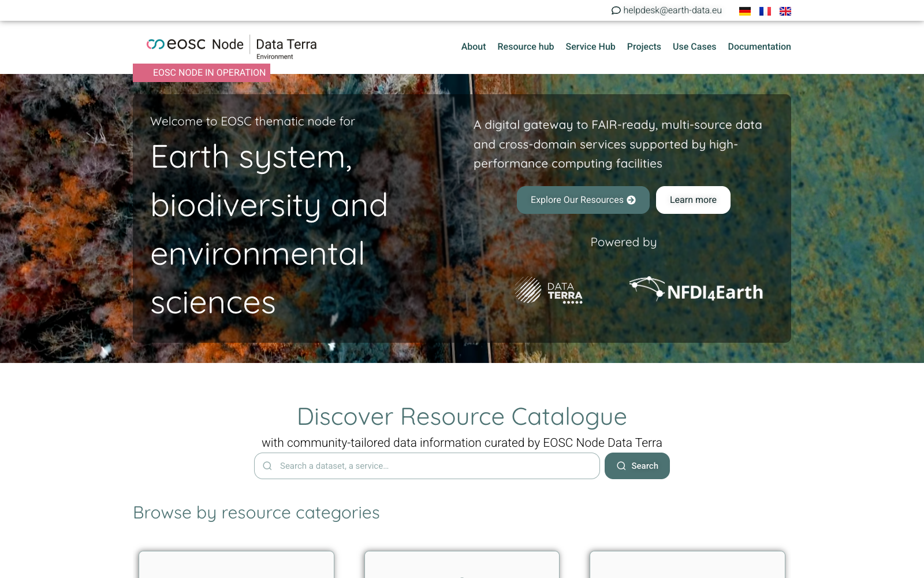Click the EOSC Node Data Terra logo

click(232, 47)
